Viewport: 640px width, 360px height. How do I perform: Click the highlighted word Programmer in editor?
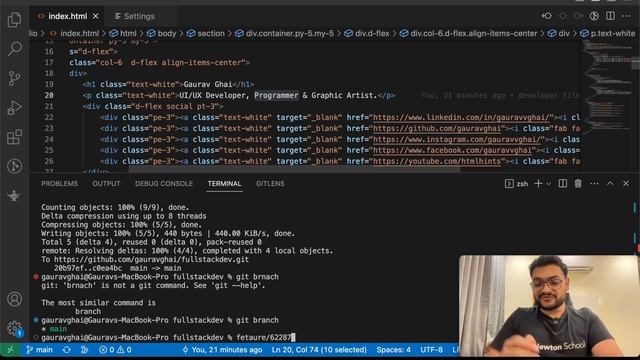pos(276,96)
